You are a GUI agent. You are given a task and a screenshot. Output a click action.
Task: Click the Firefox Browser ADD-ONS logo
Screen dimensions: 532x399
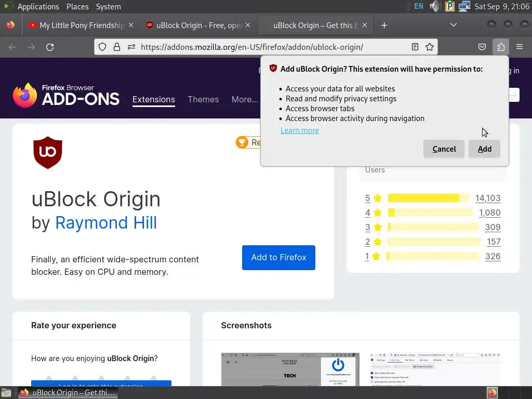point(66,95)
